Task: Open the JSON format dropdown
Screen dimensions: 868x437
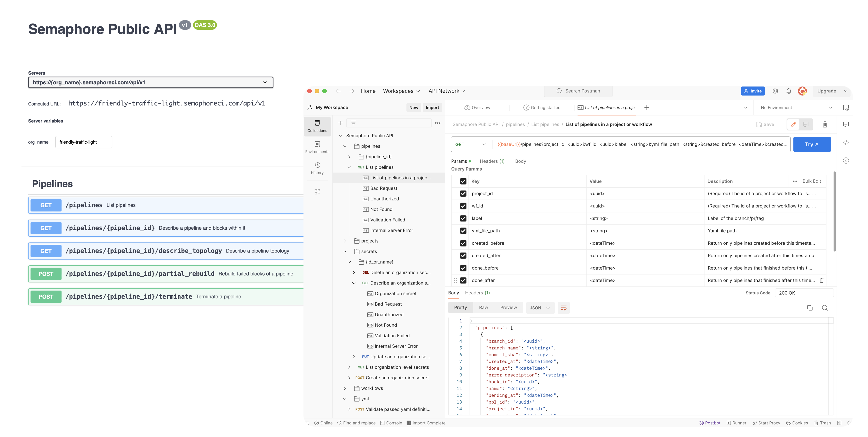Action: [x=540, y=308]
